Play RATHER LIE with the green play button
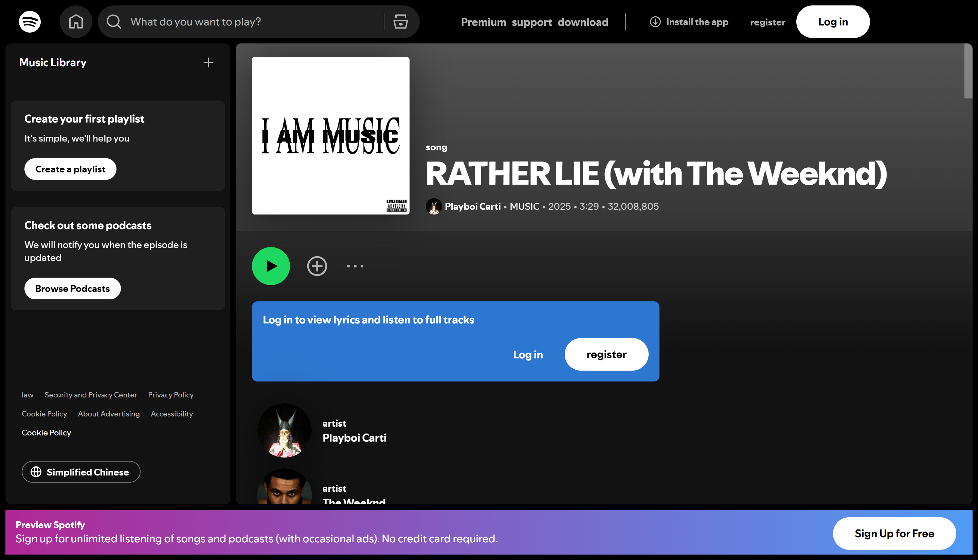The height and width of the screenshot is (560, 978). (x=271, y=266)
